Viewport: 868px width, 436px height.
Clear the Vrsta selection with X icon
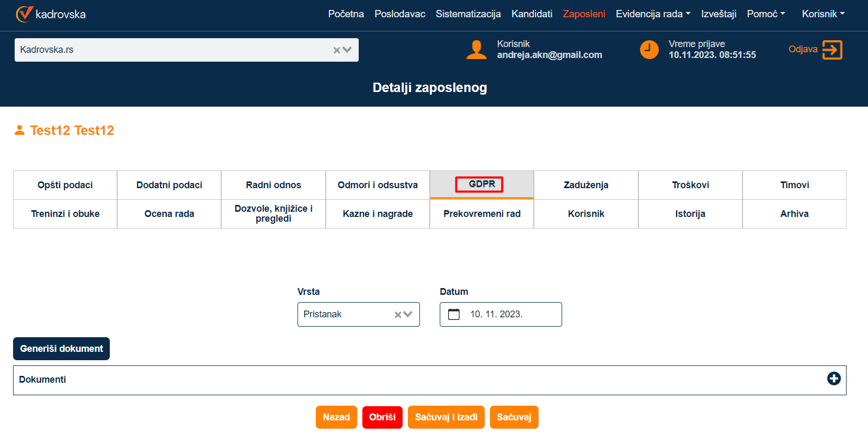398,315
